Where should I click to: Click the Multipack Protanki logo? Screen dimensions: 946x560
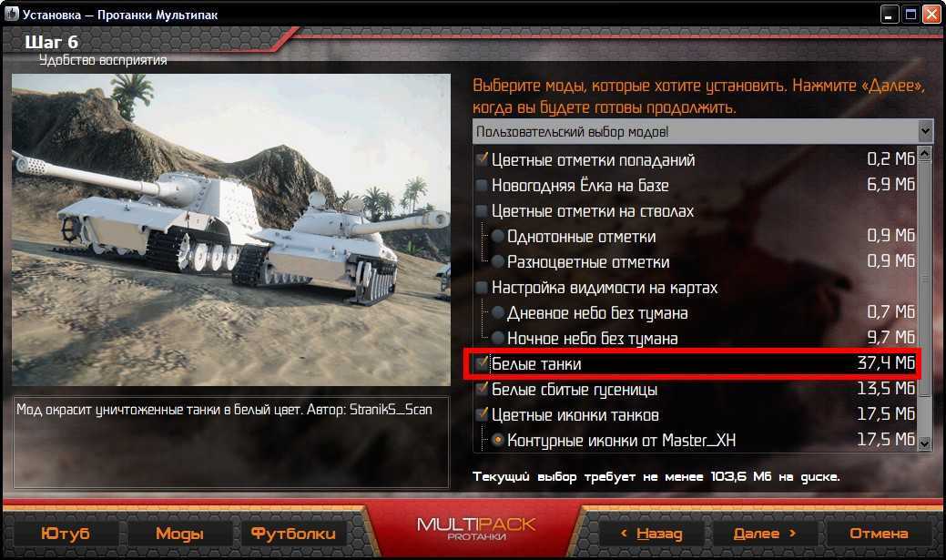click(x=476, y=527)
